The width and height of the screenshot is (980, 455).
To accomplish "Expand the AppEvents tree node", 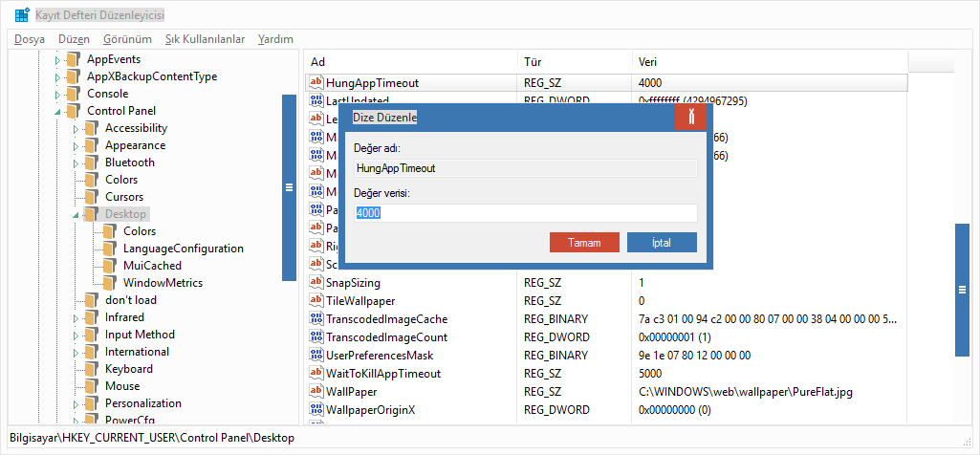I will (57, 60).
